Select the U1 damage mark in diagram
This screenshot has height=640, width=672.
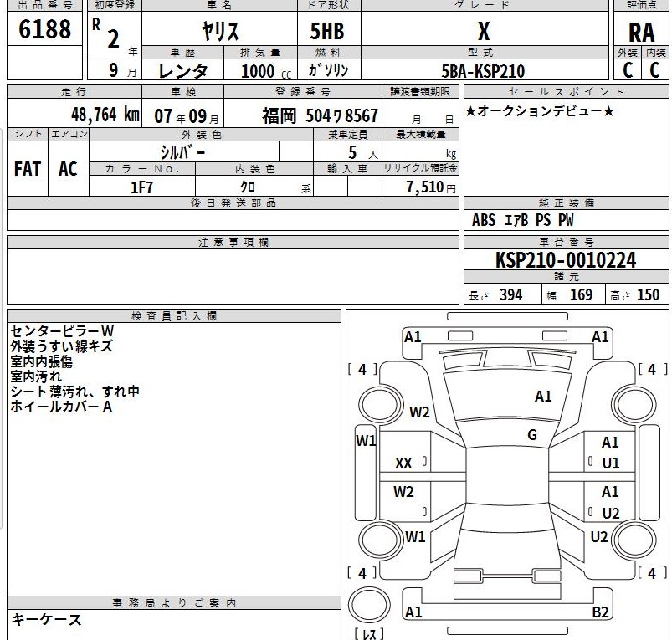[x=611, y=463]
